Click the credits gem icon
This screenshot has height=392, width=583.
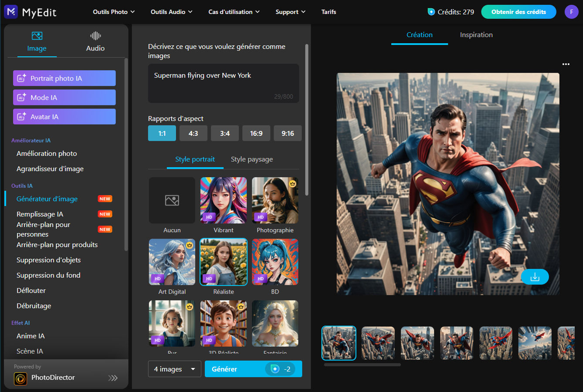(431, 12)
